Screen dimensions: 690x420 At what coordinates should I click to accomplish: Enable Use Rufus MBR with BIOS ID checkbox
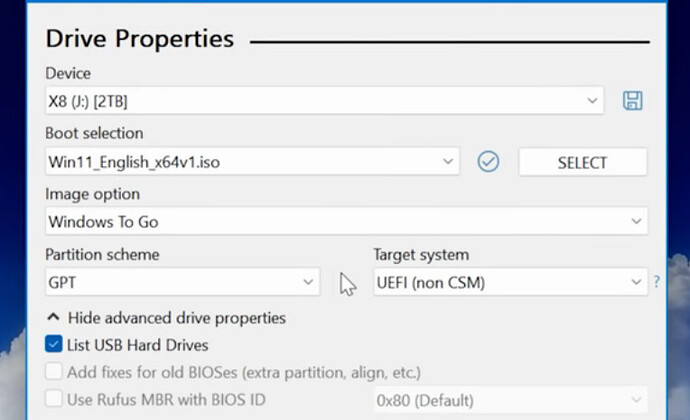point(54,399)
